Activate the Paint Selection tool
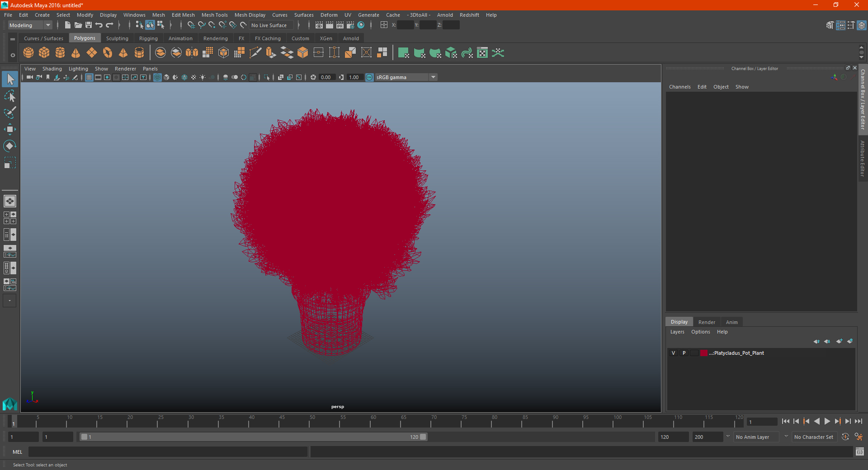This screenshot has width=868, height=470. pos(10,113)
